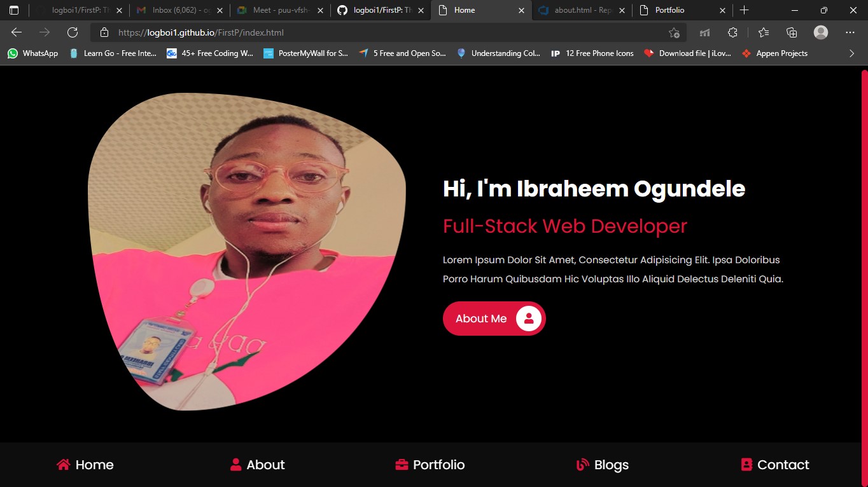Click the About person icon in the navigation
Viewport: 868px width, 487px height.
235,464
